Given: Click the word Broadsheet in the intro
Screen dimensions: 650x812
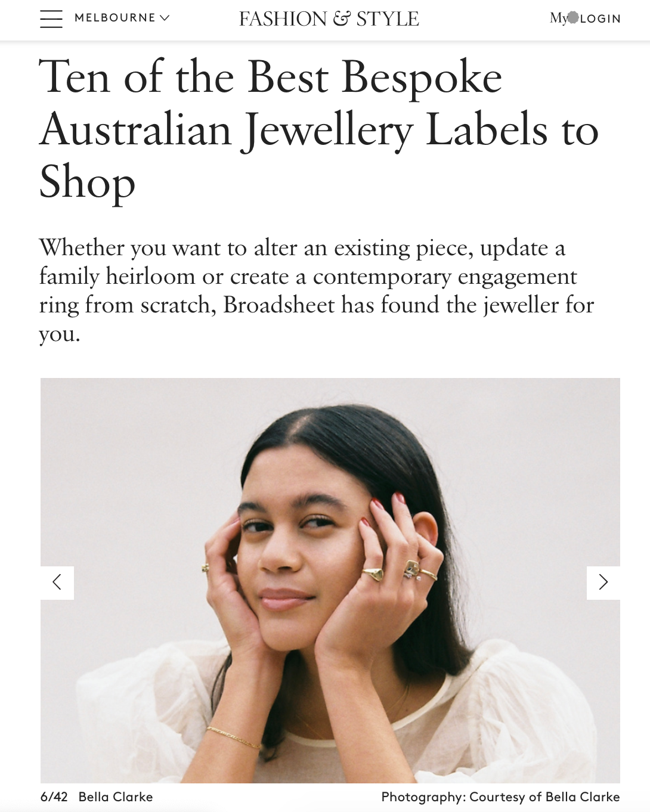Looking at the screenshot, I should point(279,305).
